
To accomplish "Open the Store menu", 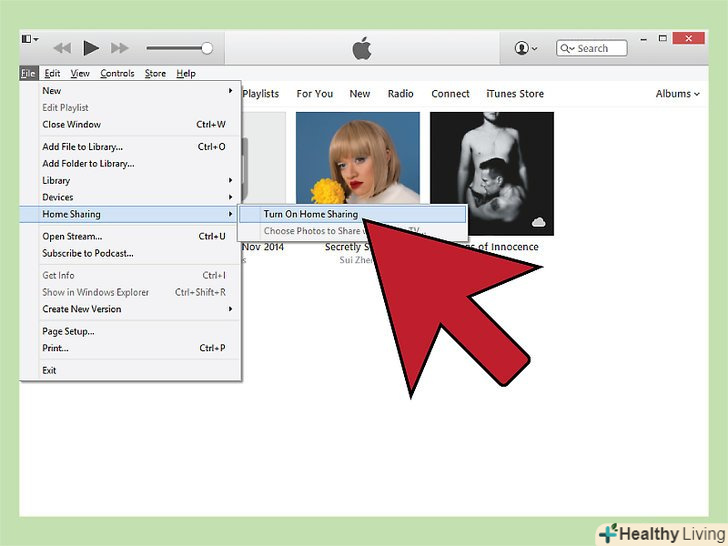I will [x=155, y=73].
